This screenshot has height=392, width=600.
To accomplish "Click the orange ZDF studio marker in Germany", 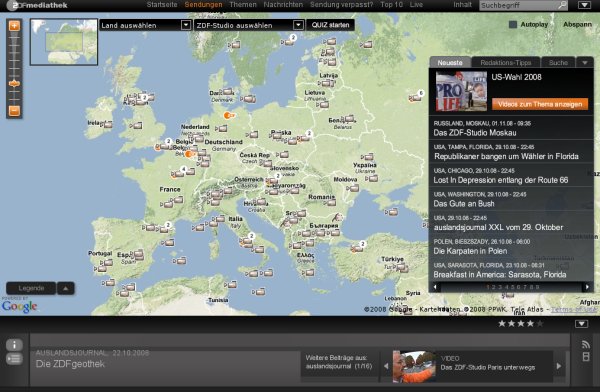I will pyautogui.click(x=229, y=115).
